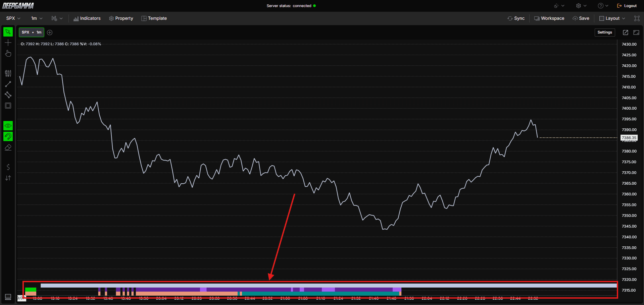Open the 1m timeframe dropdown
This screenshot has height=305, width=644.
[x=37, y=18]
